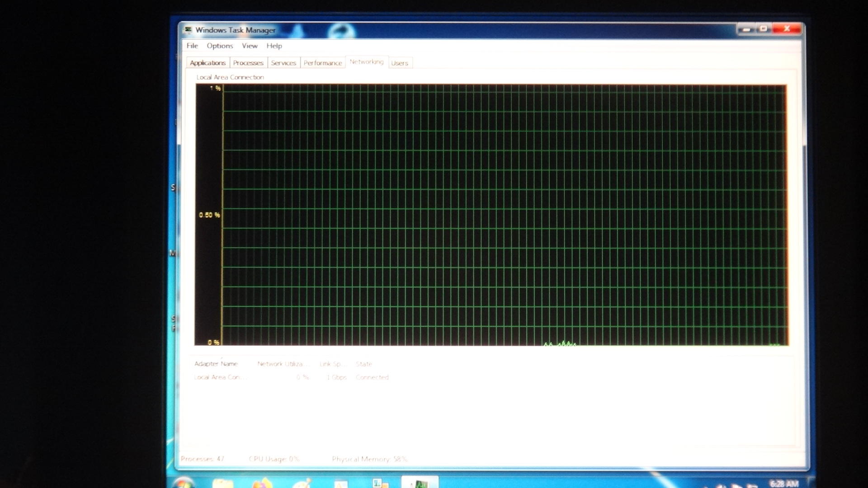Click CPU Usage: 0% in status bar
The height and width of the screenshot is (488, 868).
coord(274,459)
